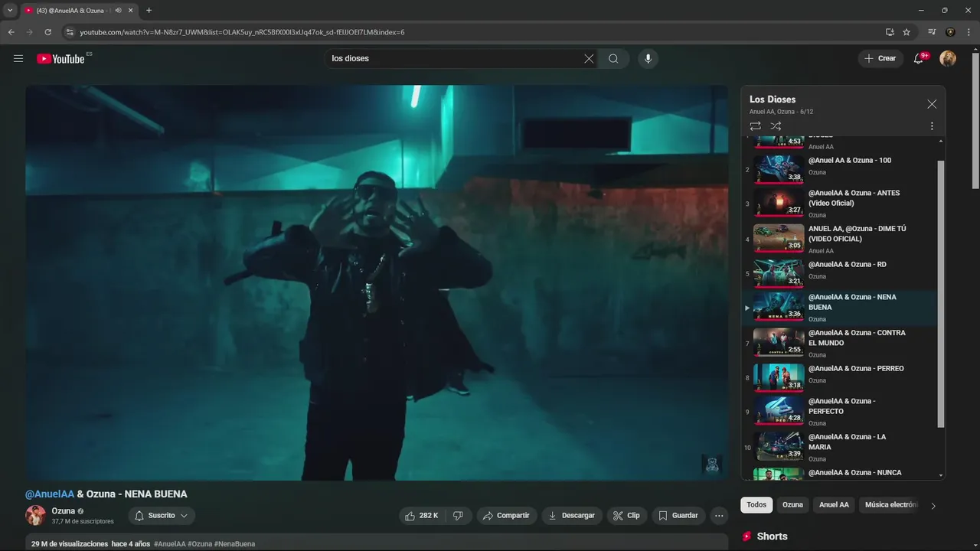
Task: Open the YouTube hamburger guide menu
Action: point(18,58)
